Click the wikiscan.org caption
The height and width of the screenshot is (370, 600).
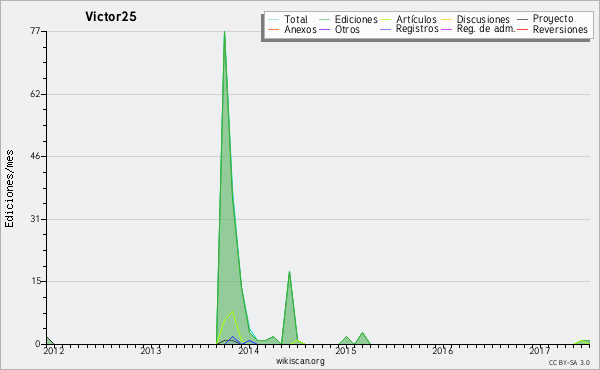(300, 361)
